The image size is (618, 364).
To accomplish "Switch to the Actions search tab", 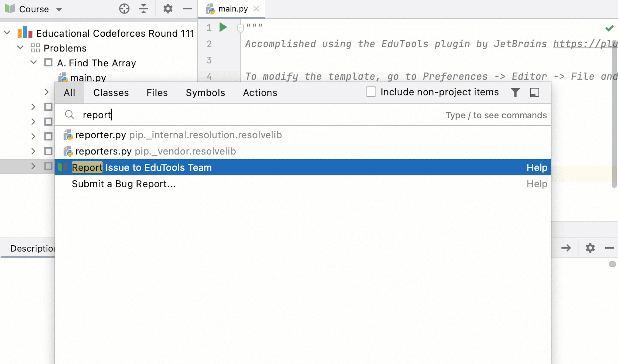I will click(x=260, y=92).
